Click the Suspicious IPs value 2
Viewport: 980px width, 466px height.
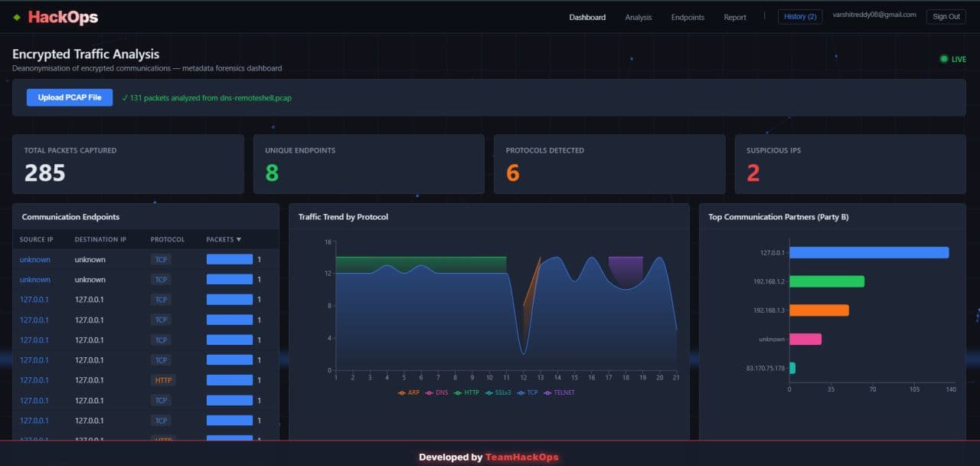point(753,173)
